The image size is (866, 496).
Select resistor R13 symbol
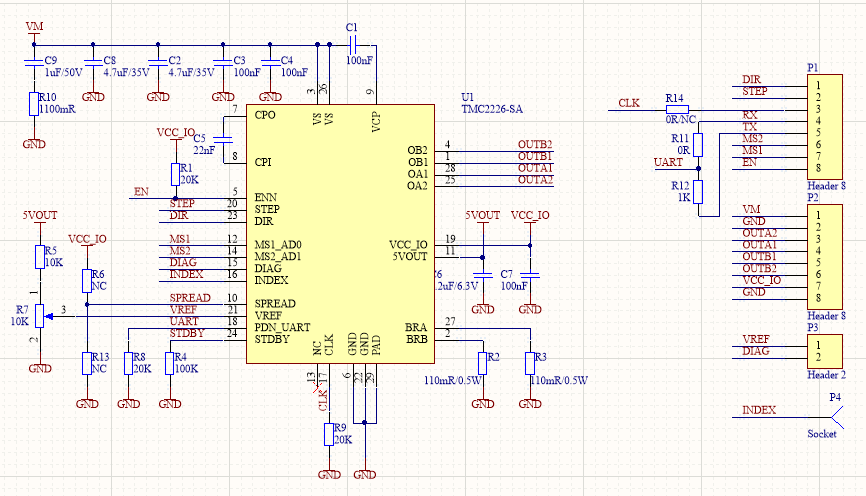[87, 363]
